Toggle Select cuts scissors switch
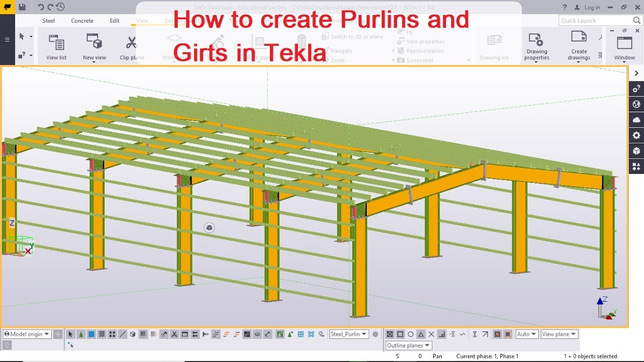The height and width of the screenshot is (362, 644). [174, 334]
